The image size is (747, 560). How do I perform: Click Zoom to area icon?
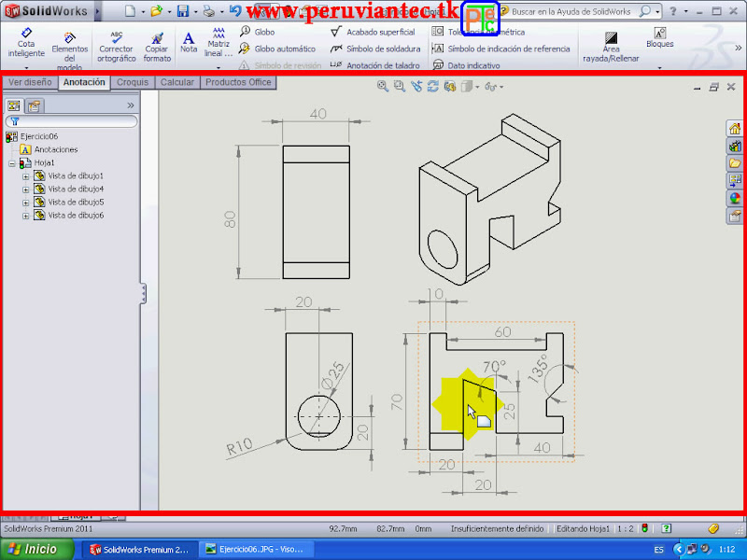click(x=400, y=86)
